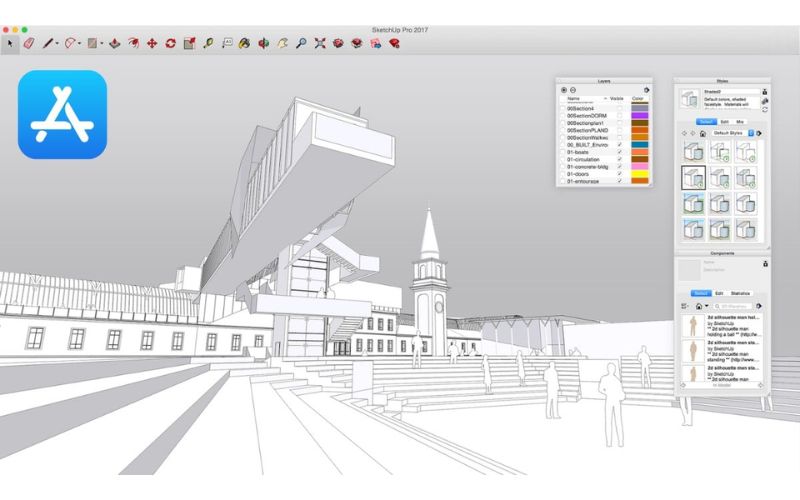Toggle visibility of 00SectionDORM layer
Viewport: 800px width, 500px height.
620,116
